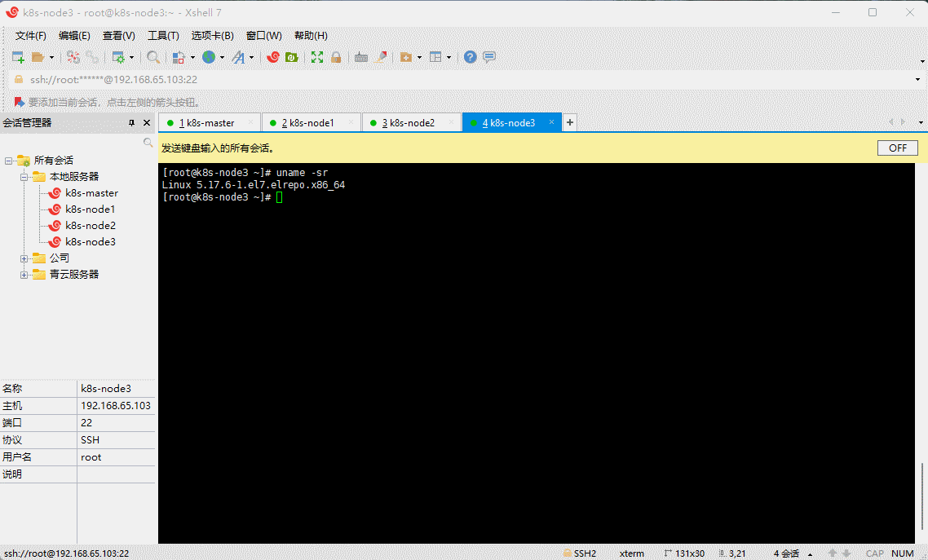Click the 192.168.65.103 host value
This screenshot has height=560, width=928.
click(x=116, y=406)
